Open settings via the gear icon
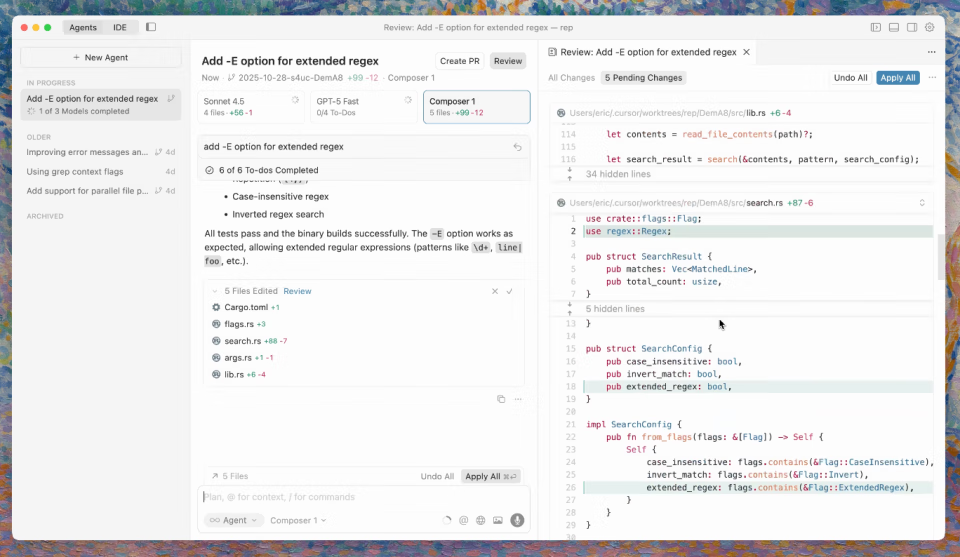Image resolution: width=960 pixels, height=557 pixels. [929, 28]
